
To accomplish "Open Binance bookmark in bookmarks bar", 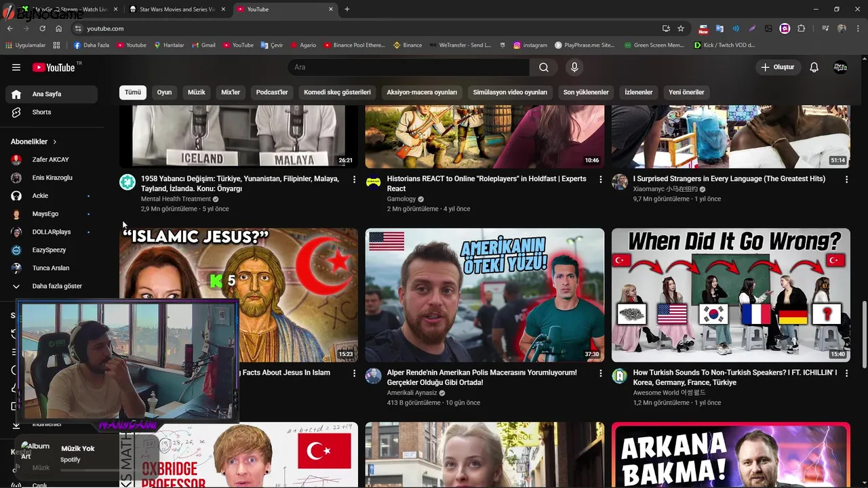I will click(x=408, y=45).
